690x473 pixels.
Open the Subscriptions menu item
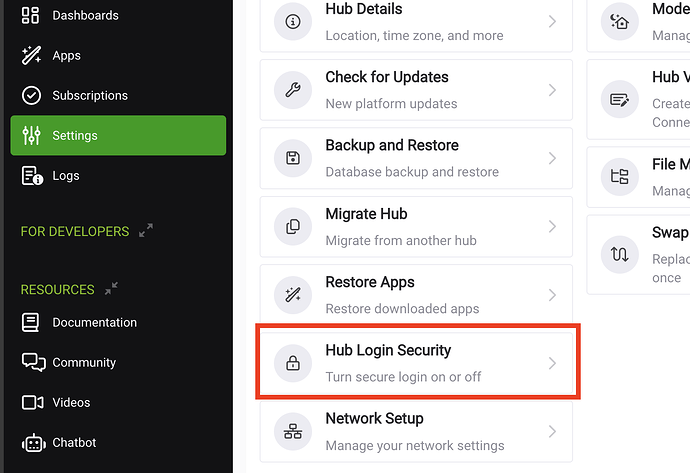[x=90, y=96]
